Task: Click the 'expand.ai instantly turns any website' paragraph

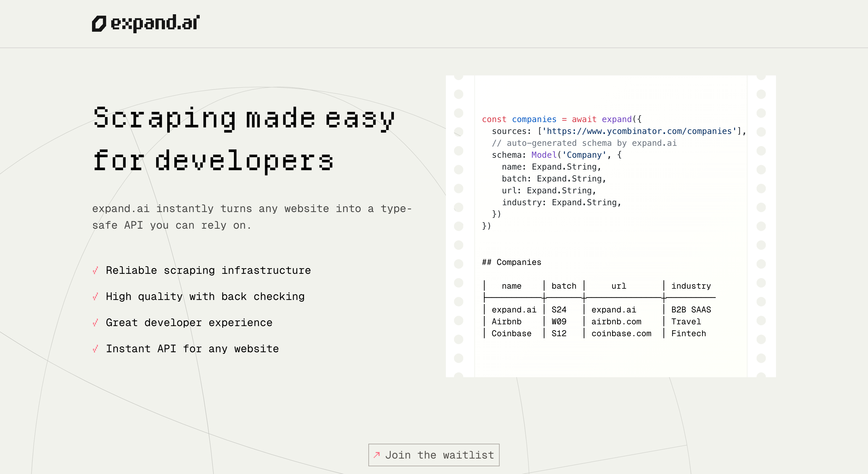Action: click(x=252, y=217)
